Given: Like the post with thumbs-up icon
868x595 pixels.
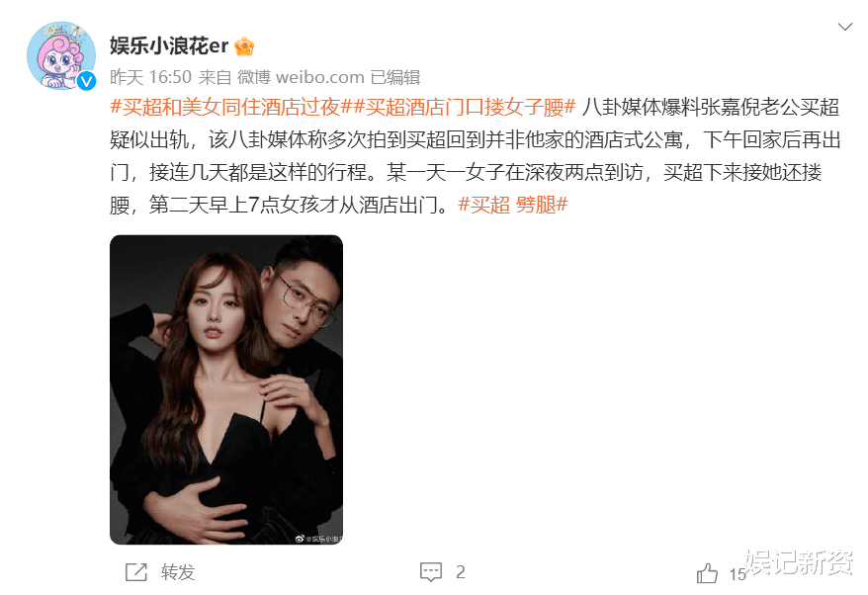Looking at the screenshot, I should (707, 573).
